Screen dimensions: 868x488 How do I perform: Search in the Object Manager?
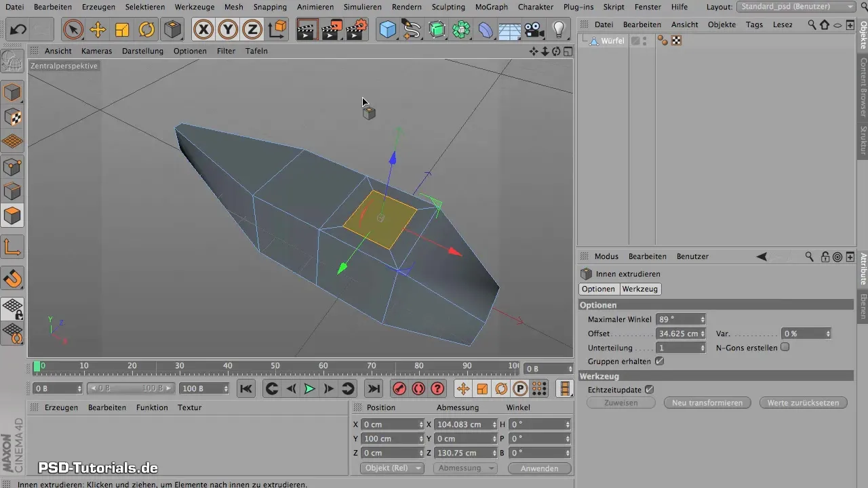coord(812,24)
